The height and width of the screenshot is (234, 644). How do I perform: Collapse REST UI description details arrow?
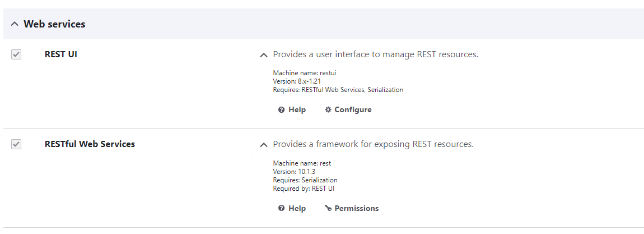[x=264, y=55]
